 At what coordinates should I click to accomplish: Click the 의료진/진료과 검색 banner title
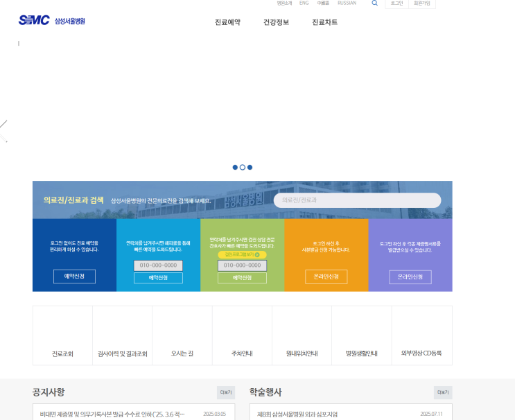73,200
